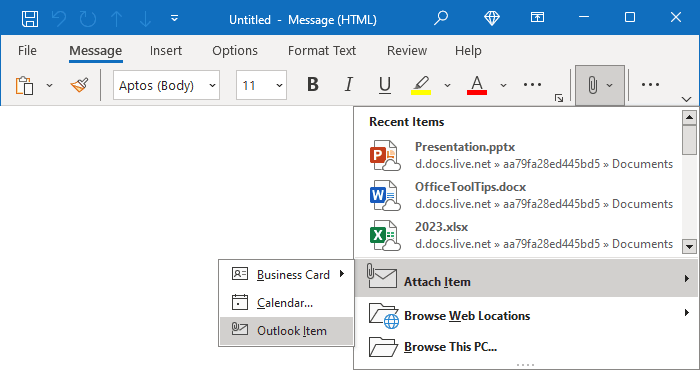Click the Recent Items heading

(x=407, y=122)
